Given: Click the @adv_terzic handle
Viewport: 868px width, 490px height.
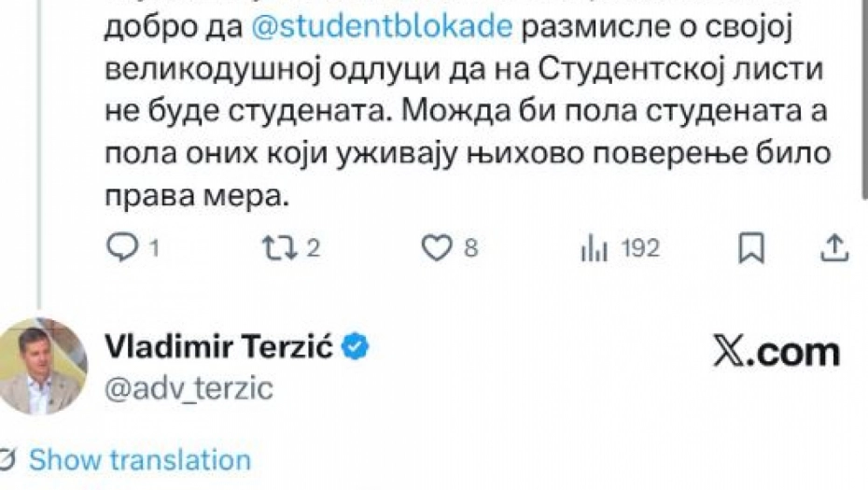Looking at the screenshot, I should [189, 387].
